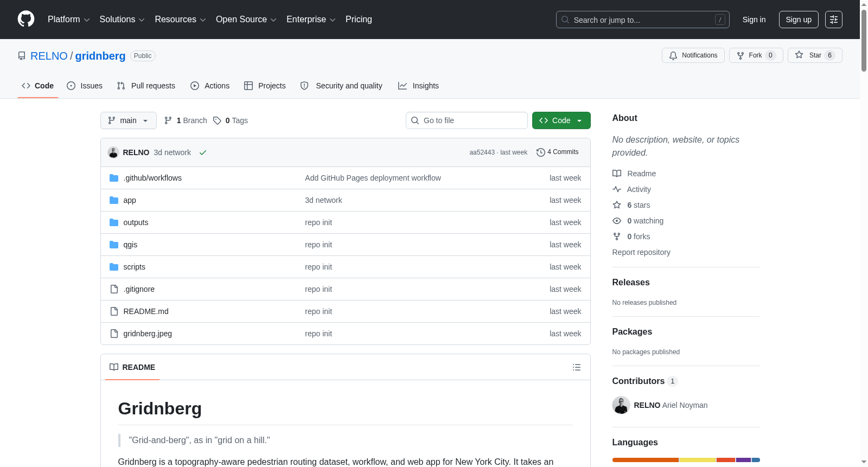Click the purple segment of languages bar
868x467 pixels.
click(x=743, y=460)
